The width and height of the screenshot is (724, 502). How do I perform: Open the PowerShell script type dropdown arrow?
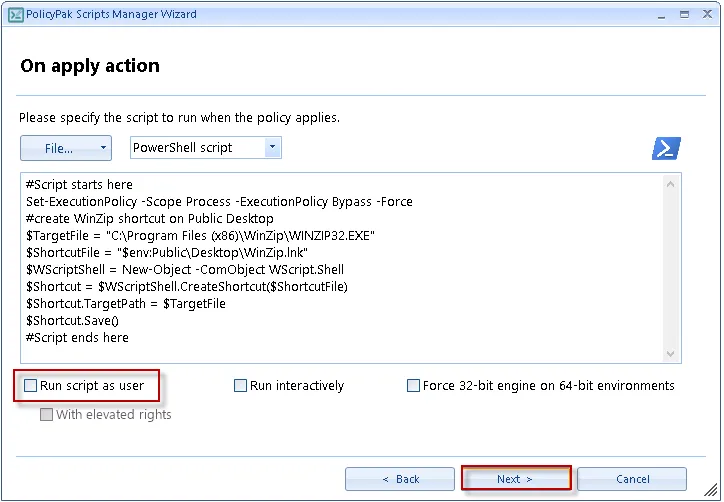point(272,148)
